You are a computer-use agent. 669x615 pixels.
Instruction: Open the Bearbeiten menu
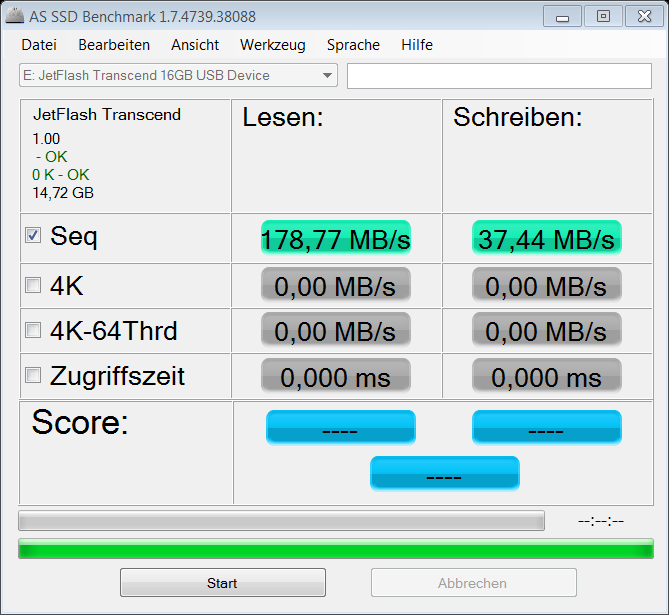[x=114, y=45]
